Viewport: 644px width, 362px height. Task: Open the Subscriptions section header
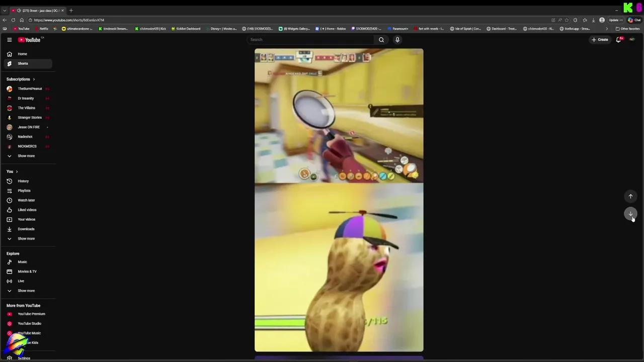coord(21,79)
